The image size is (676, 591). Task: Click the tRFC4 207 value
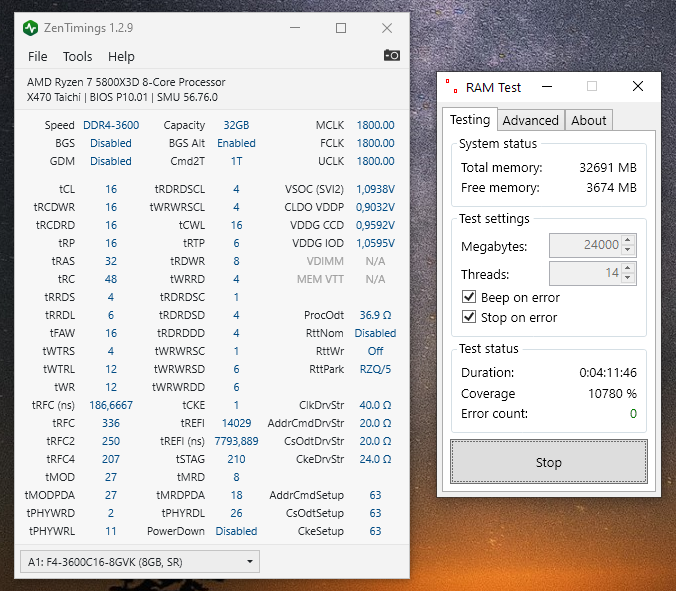coord(111,460)
